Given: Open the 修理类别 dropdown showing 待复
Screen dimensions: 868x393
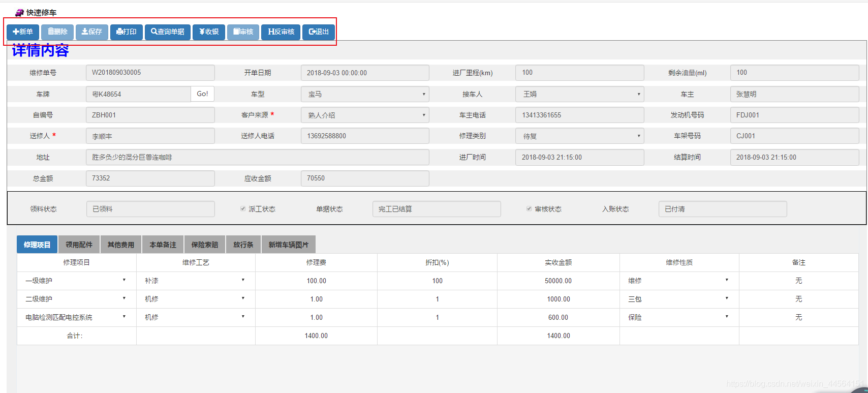Looking at the screenshot, I should point(580,136).
